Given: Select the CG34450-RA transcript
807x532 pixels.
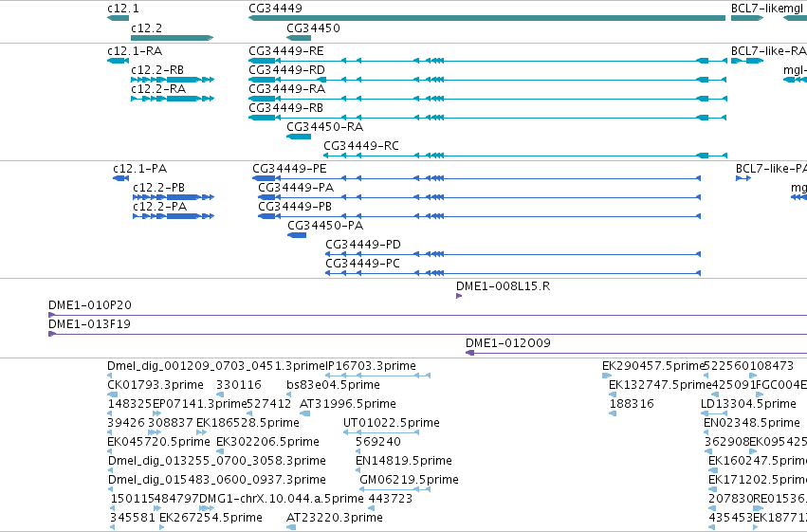Looking at the screenshot, I should click(299, 137).
